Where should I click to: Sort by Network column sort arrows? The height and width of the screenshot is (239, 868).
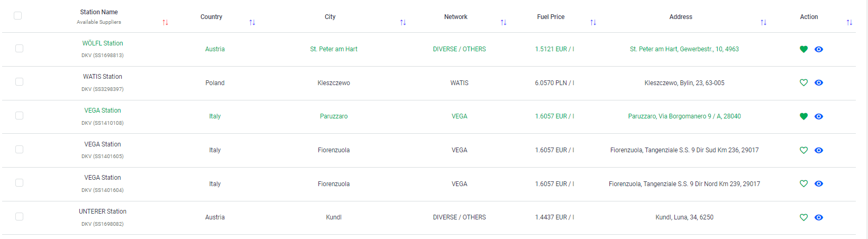pyautogui.click(x=504, y=22)
